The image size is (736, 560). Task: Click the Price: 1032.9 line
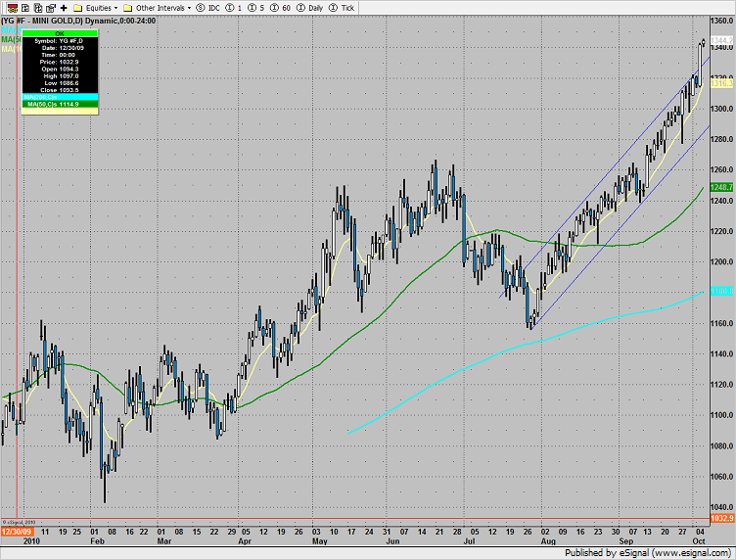59,62
